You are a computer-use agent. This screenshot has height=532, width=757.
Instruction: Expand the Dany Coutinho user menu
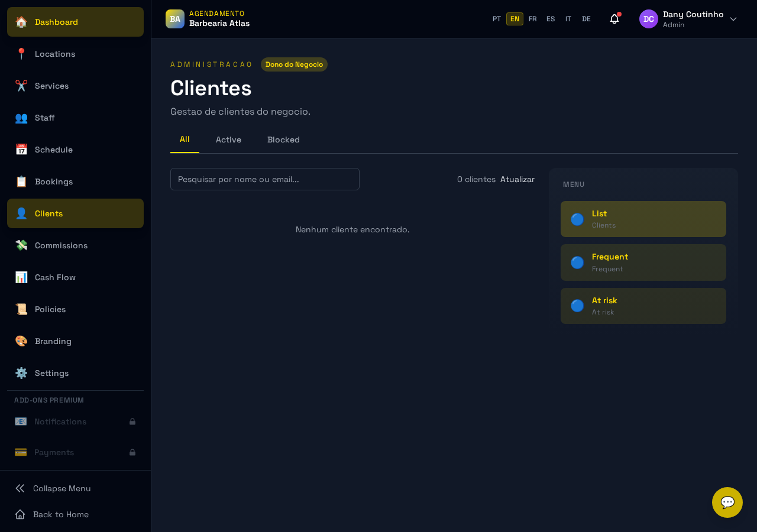click(x=688, y=19)
